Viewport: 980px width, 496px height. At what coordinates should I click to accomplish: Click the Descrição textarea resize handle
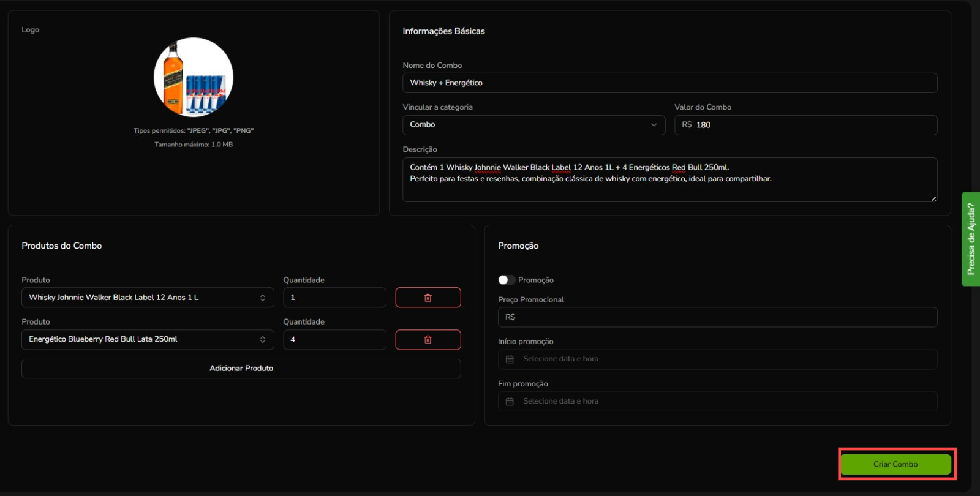(x=933, y=198)
